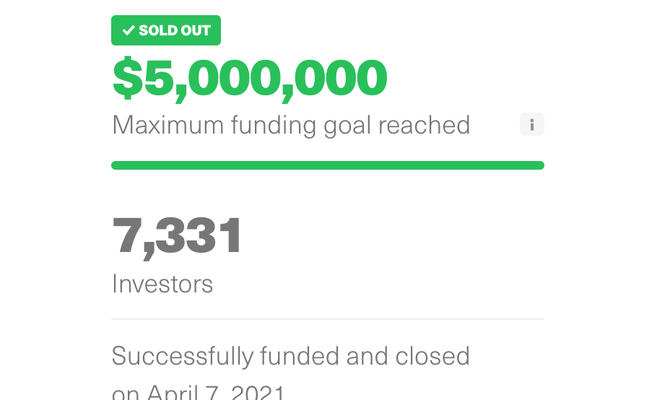Image resolution: width=670 pixels, height=400 pixels.
Task: Click the 'April 7, 2021' closing date
Action: click(216, 392)
